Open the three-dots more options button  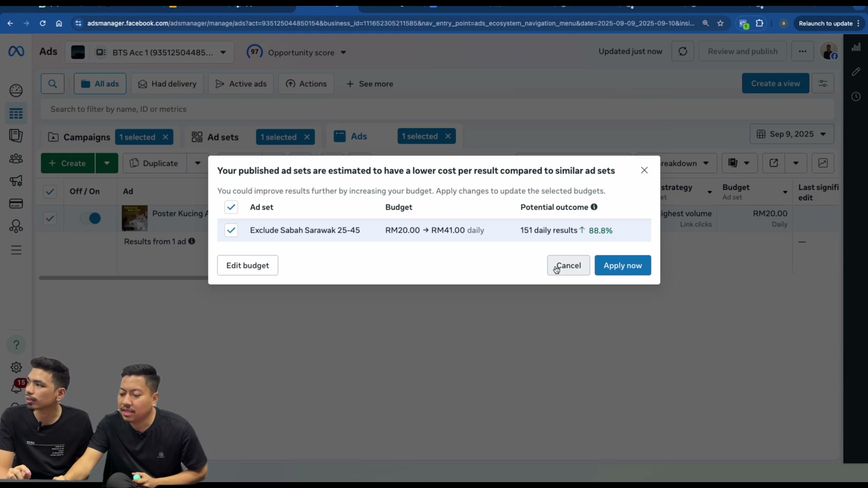(x=802, y=52)
